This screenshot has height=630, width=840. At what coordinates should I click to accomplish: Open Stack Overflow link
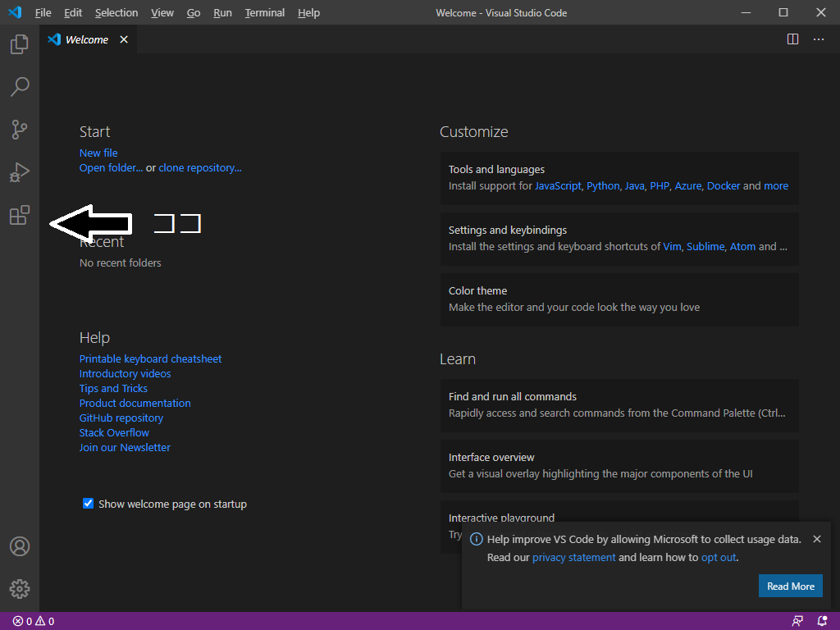pos(114,433)
